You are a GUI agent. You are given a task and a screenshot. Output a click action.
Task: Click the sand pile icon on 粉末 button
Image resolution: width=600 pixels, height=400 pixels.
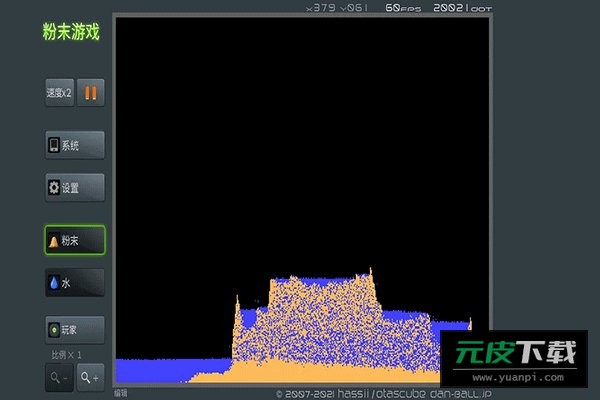54,242
